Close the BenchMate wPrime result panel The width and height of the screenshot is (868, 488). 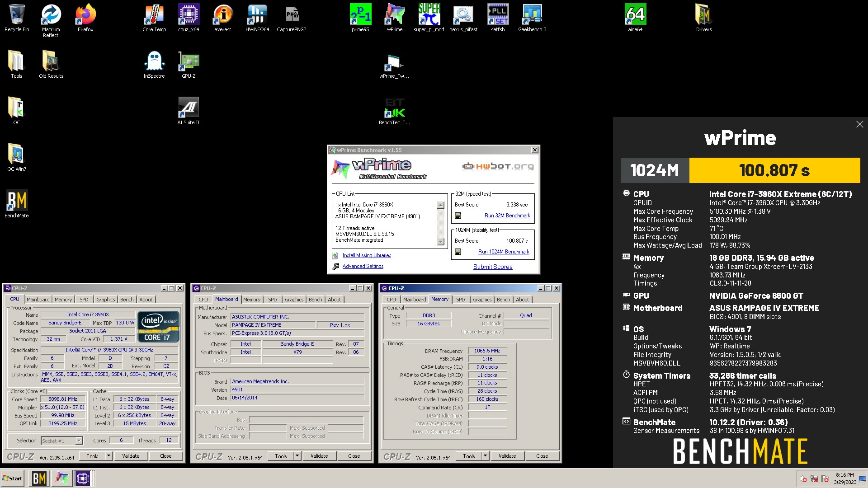859,124
